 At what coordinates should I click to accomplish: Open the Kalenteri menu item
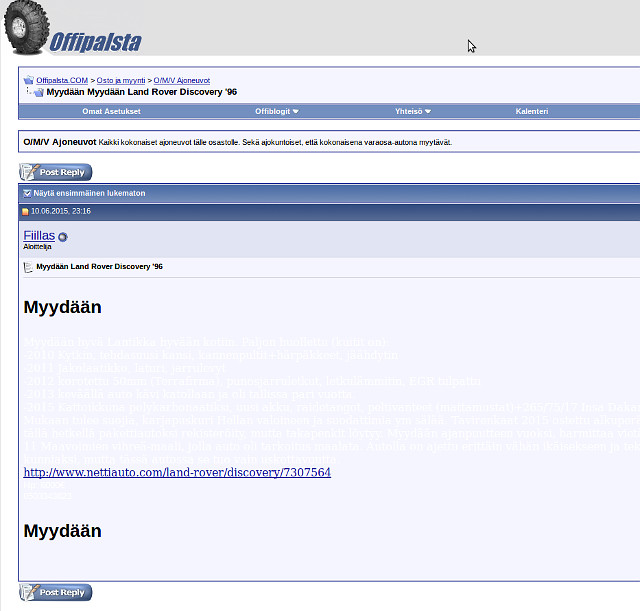point(531,111)
